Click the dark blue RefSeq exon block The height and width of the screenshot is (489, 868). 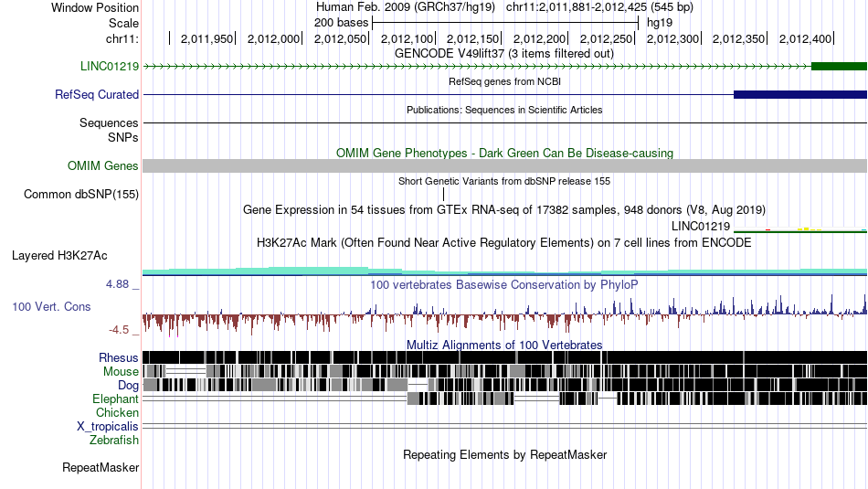click(800, 95)
